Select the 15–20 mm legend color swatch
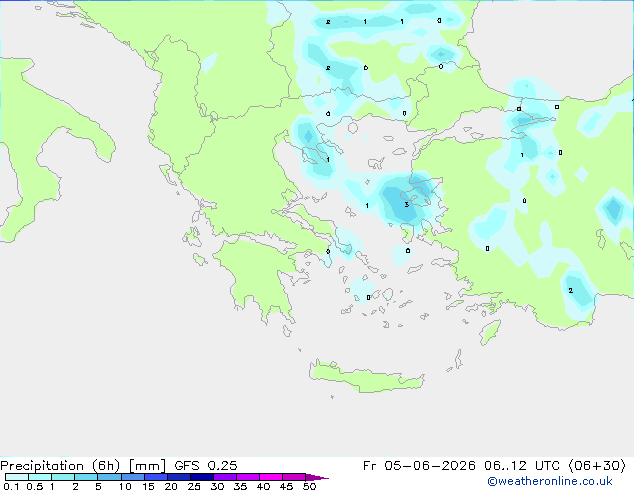634x490 pixels. coord(156,477)
